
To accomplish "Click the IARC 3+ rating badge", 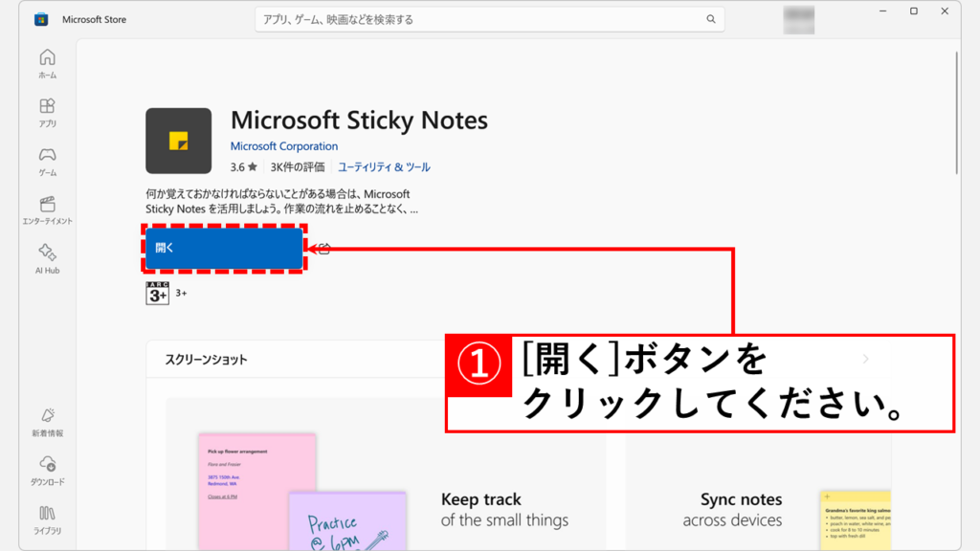I will [x=158, y=293].
